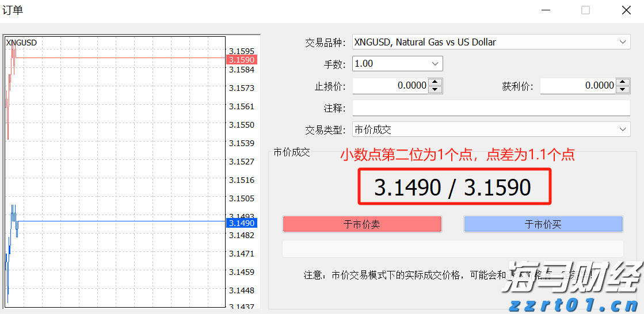Click the 止损价 stop loss input field
The width and height of the screenshot is (644, 314).
[390, 86]
